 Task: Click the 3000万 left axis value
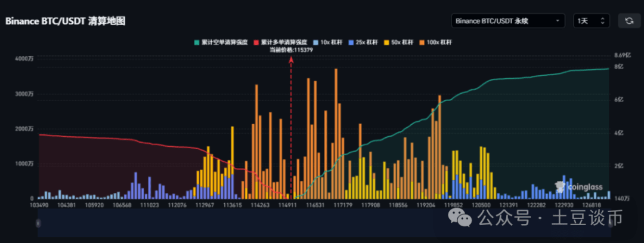pos(26,94)
